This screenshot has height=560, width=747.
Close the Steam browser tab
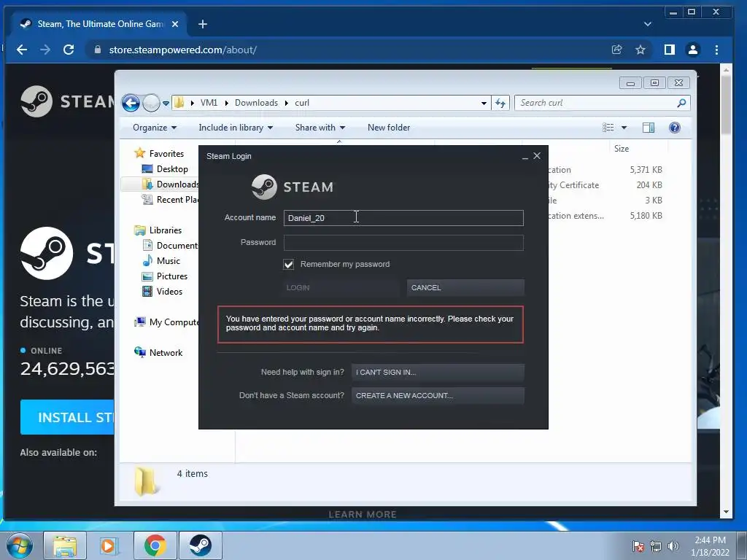point(175,24)
